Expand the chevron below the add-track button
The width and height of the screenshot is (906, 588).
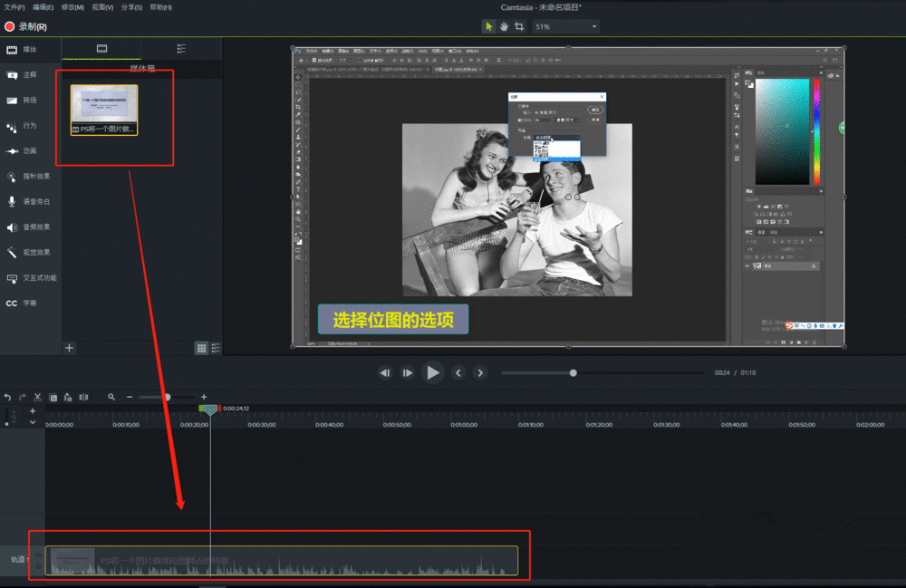(x=33, y=422)
